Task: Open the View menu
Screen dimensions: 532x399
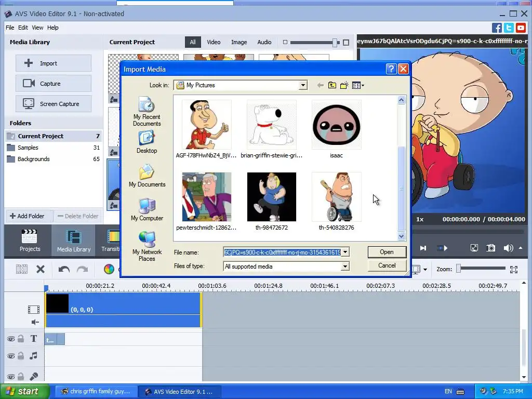Action: [x=37, y=28]
